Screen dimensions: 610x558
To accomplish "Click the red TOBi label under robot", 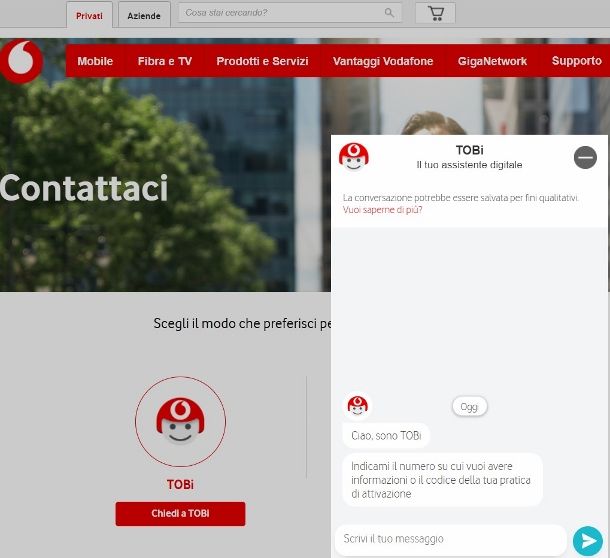I will (x=180, y=484).
